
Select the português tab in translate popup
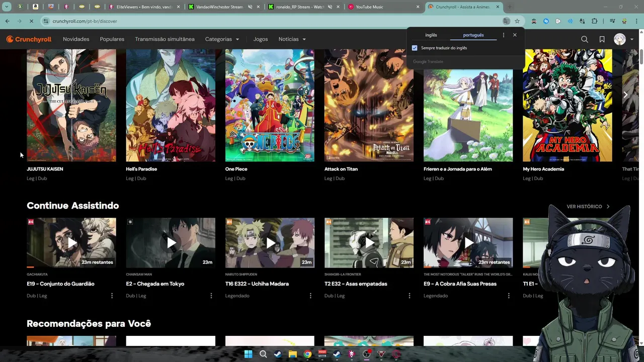473,35
